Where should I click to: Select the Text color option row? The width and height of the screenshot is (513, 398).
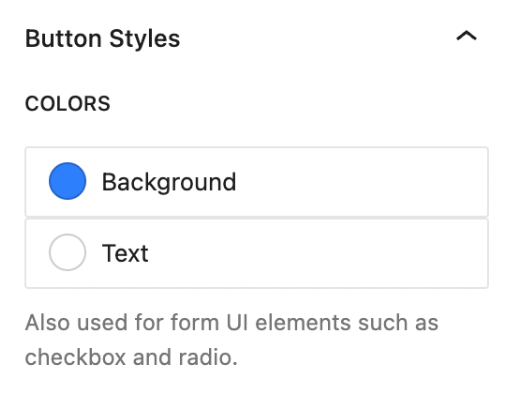(257, 253)
